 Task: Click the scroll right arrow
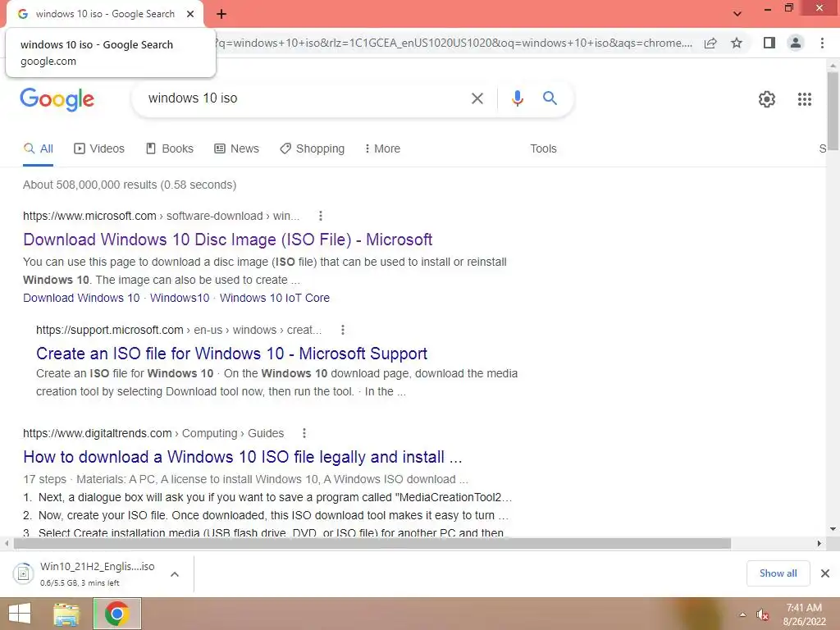[819, 543]
